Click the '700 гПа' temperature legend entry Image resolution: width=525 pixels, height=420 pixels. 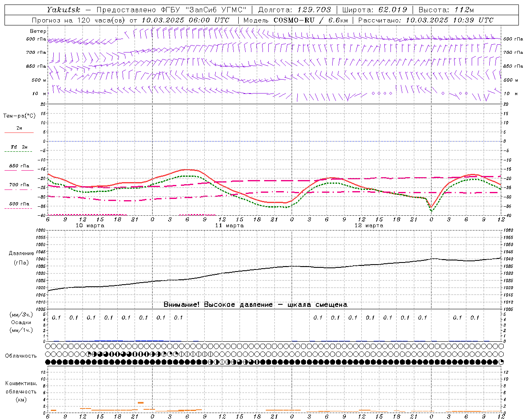(19, 185)
